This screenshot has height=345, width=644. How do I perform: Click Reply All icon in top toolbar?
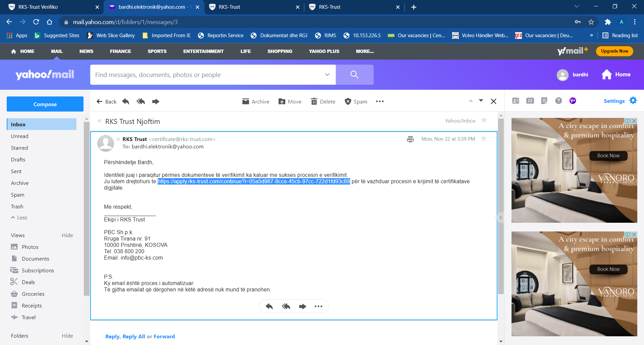coord(141,101)
